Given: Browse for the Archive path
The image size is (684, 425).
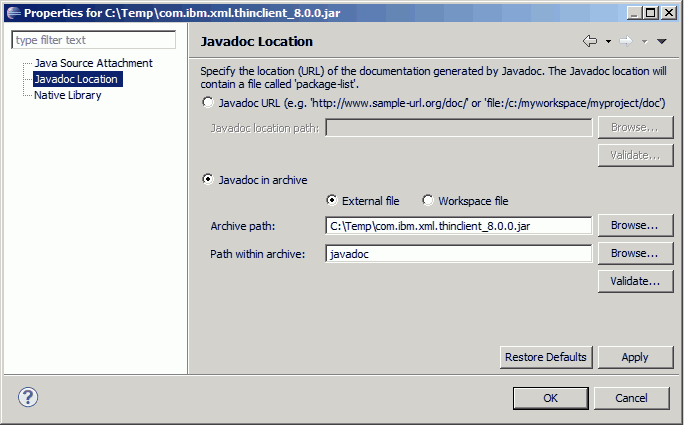Looking at the screenshot, I should [635, 226].
